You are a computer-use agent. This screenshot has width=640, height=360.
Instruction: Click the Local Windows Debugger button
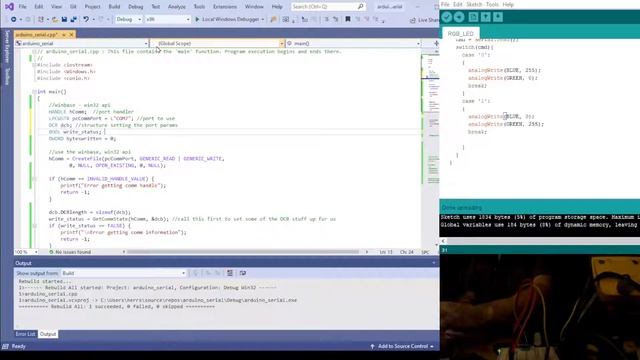click(x=230, y=19)
